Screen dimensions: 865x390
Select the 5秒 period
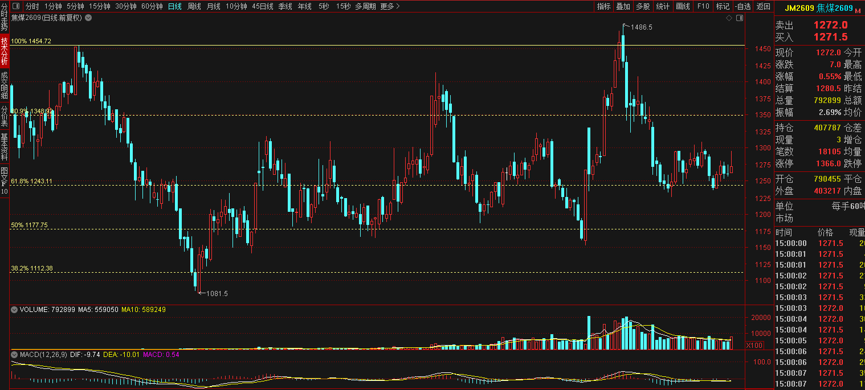[323, 7]
